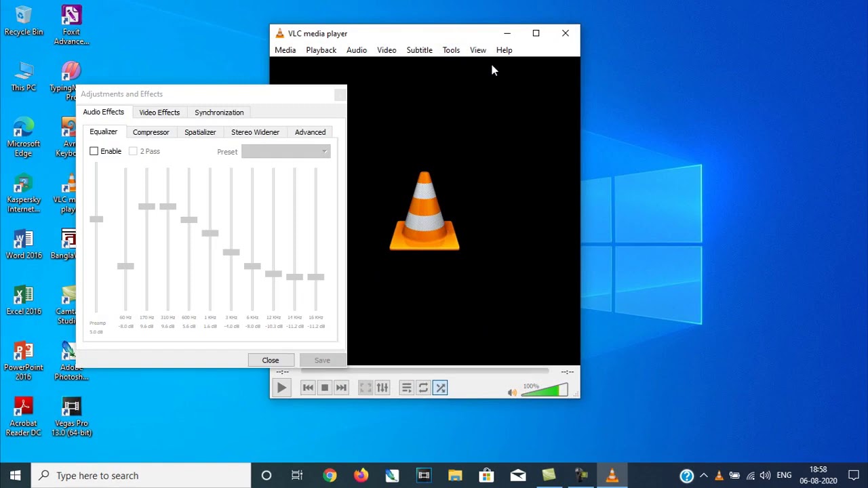Click the Windows search box
The height and width of the screenshot is (488, 868).
pyautogui.click(x=141, y=475)
